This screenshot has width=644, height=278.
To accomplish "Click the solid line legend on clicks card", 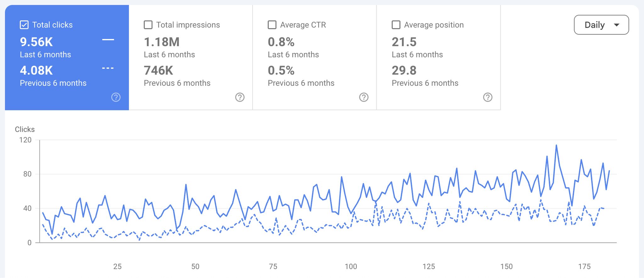I will click(108, 39).
